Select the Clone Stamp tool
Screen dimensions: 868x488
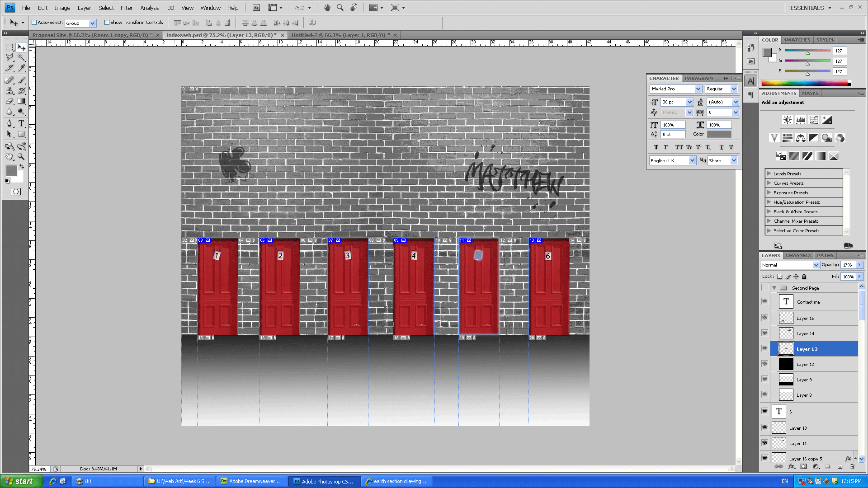tap(9, 91)
